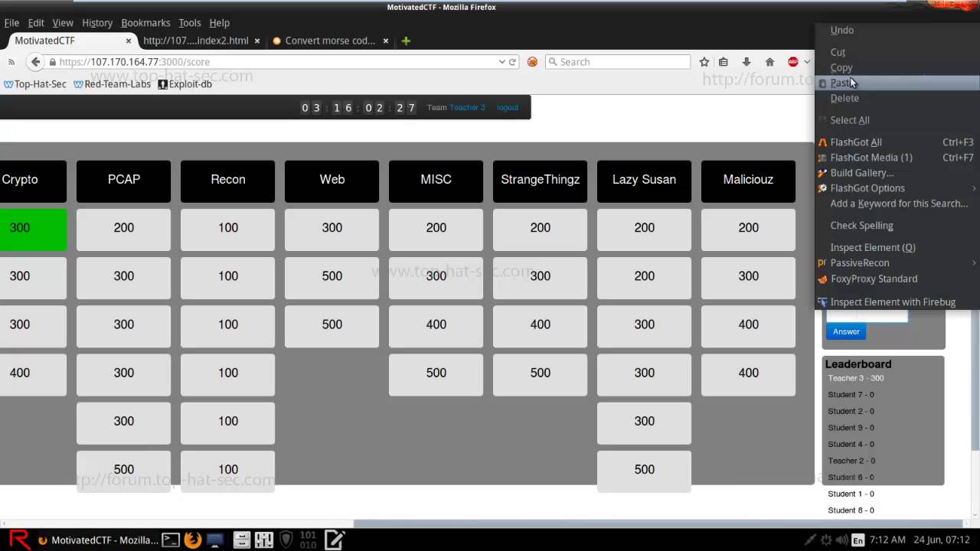
Task: Click the 101 010 binary taskbar icon
Action: coord(308,540)
